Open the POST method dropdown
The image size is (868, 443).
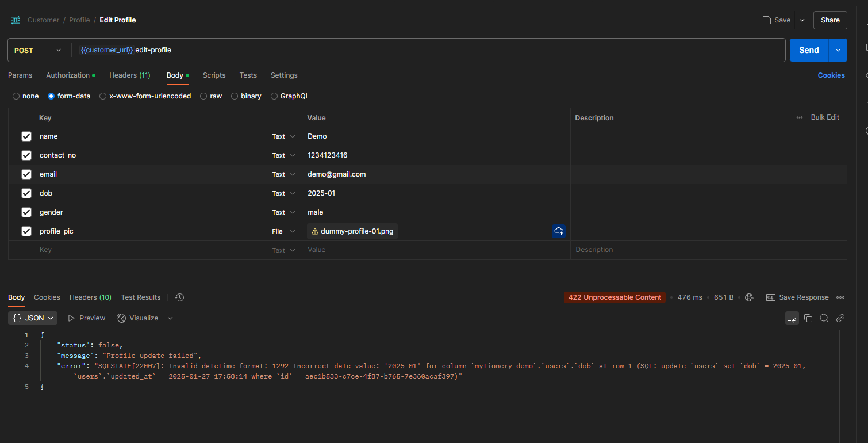pyautogui.click(x=38, y=50)
